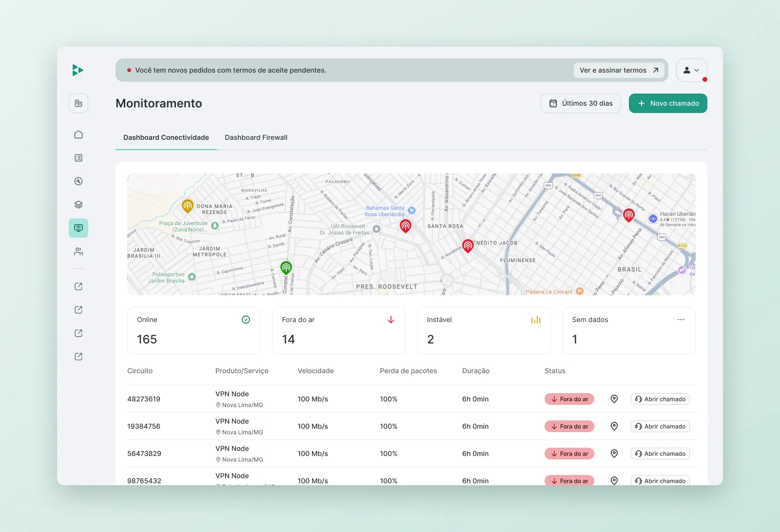780x532 pixels.
Task: Click the Duração column header
Action: 476,371
